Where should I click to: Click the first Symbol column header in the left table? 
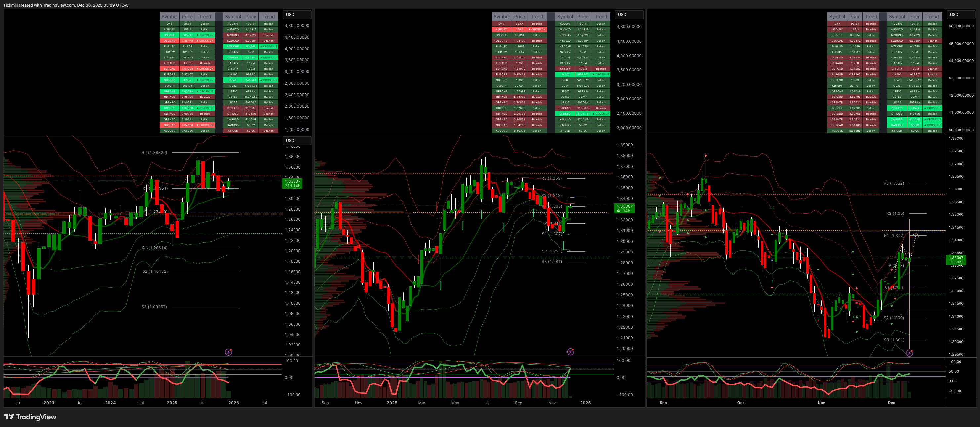pyautogui.click(x=169, y=17)
